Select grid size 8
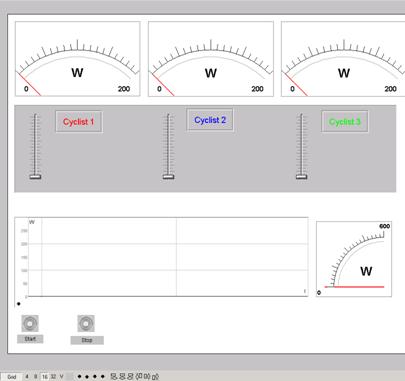 click(36, 377)
